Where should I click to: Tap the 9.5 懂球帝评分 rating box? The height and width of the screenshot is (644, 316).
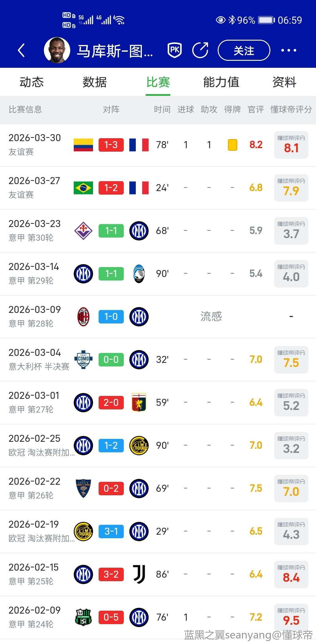coord(291,617)
